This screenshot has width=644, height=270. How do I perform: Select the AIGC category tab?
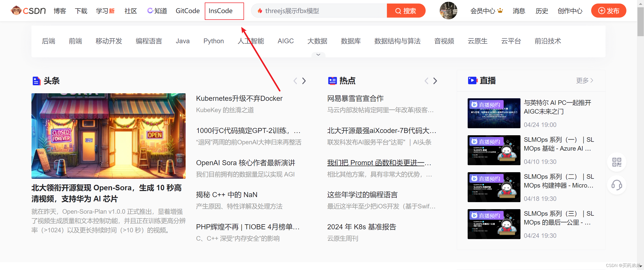pos(286,41)
